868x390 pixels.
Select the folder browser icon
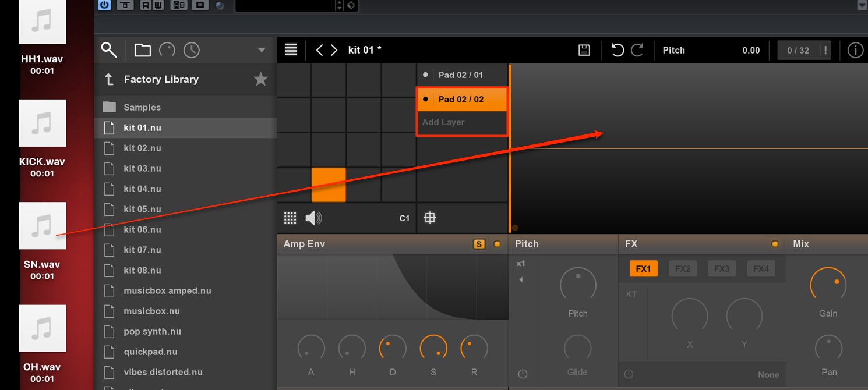click(x=142, y=50)
